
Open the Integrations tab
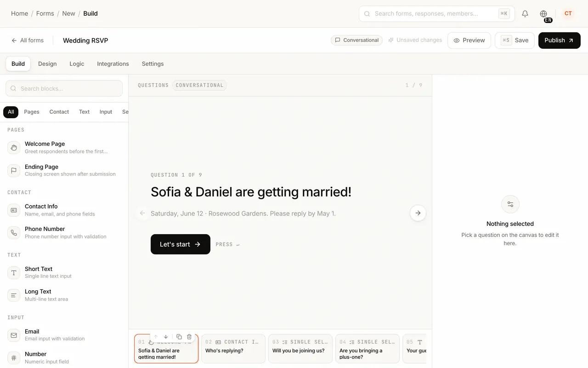[x=113, y=64]
